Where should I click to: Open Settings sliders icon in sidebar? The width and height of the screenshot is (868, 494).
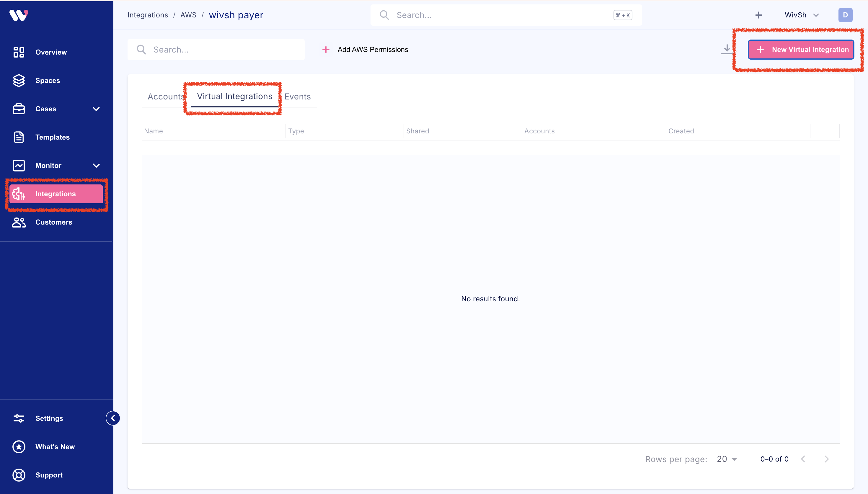pos(19,418)
